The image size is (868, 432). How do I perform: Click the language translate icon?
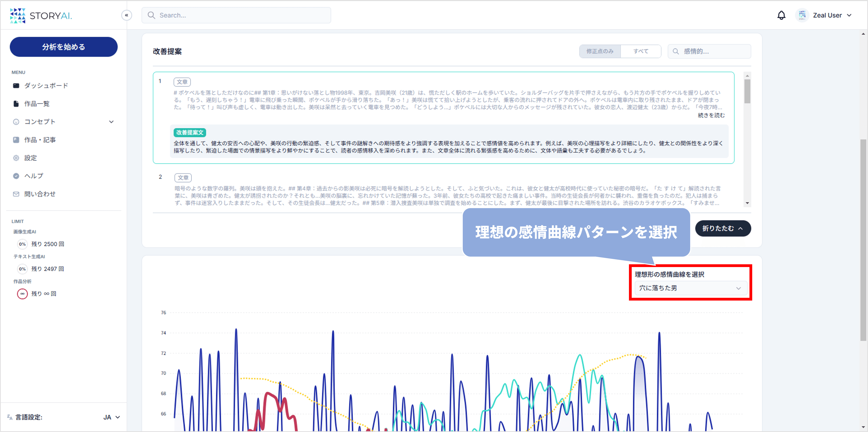coord(10,417)
